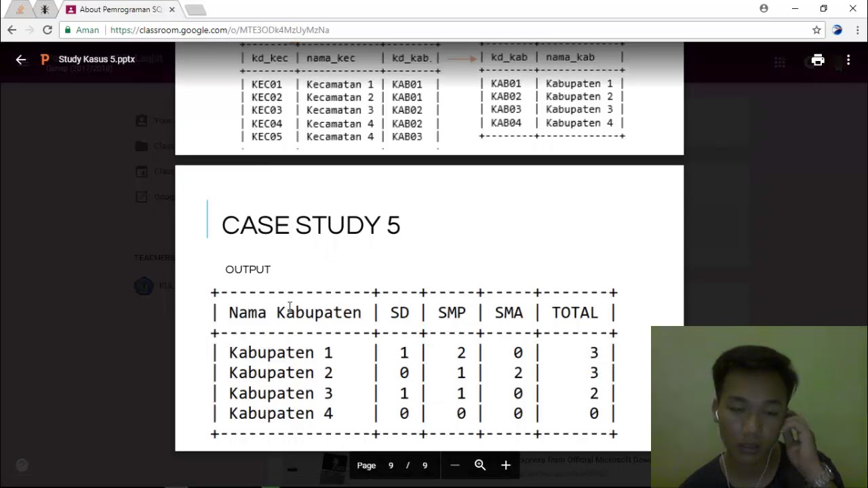The height and width of the screenshot is (488, 868).
Task: Click the Study Kasus 5.pptx file title
Action: pyautogui.click(x=96, y=60)
